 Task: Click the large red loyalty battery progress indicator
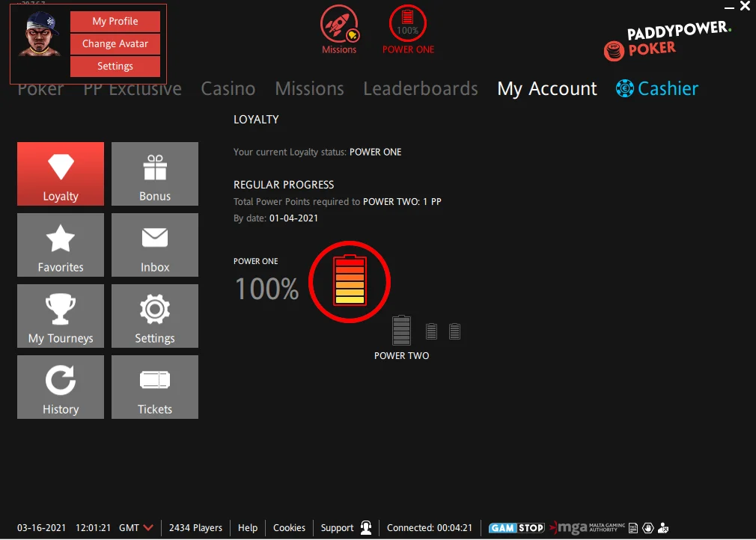point(350,281)
